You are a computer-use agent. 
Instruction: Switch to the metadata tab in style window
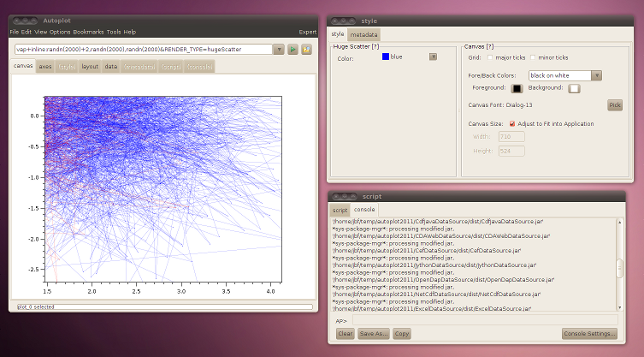click(x=363, y=34)
